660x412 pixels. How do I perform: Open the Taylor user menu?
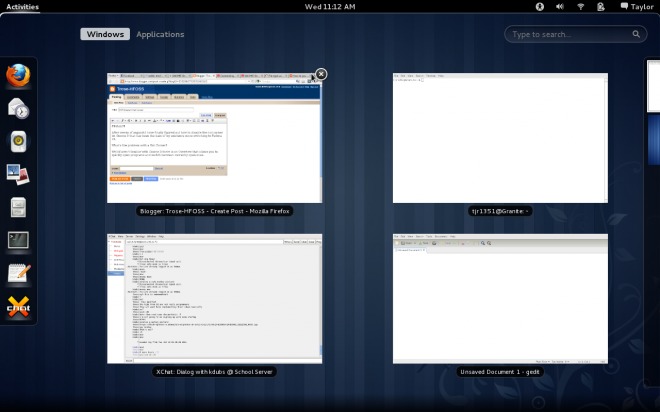[637, 7]
